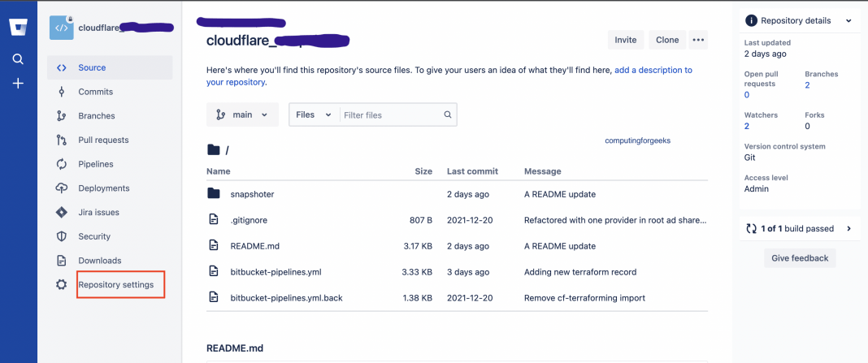Go to Commits in the sidebar

[x=95, y=92]
